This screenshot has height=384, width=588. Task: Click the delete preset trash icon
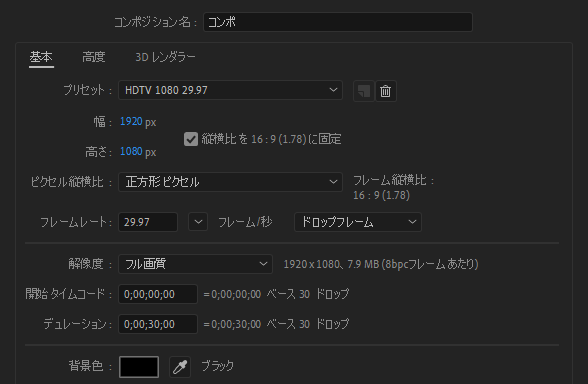coord(386,91)
